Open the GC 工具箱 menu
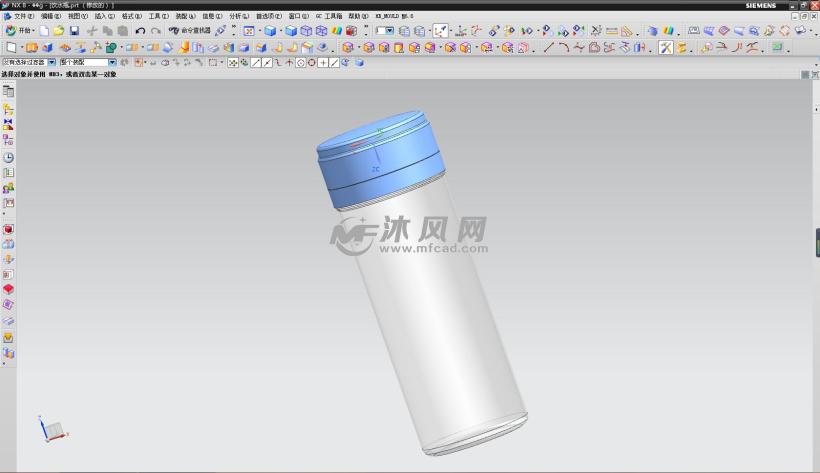 click(x=328, y=16)
